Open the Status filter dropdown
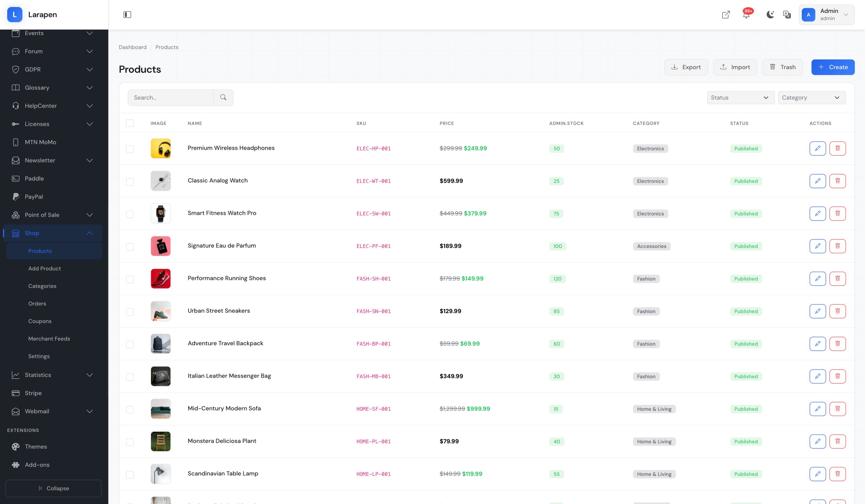This screenshot has height=504, width=865. pyautogui.click(x=740, y=97)
